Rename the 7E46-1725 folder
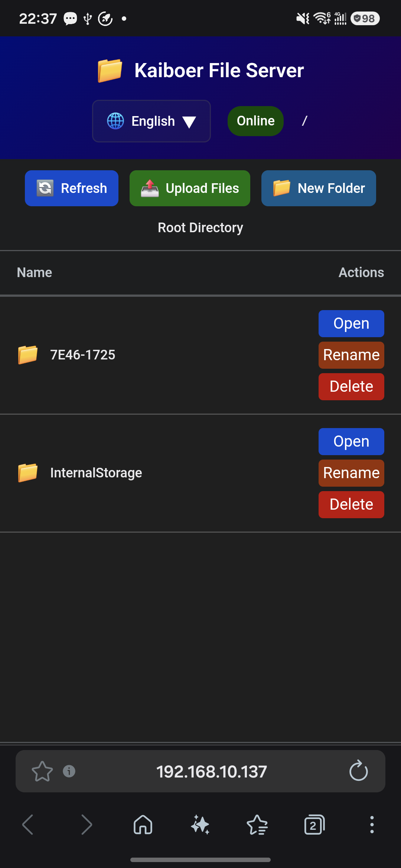The height and width of the screenshot is (868, 401). [351, 355]
